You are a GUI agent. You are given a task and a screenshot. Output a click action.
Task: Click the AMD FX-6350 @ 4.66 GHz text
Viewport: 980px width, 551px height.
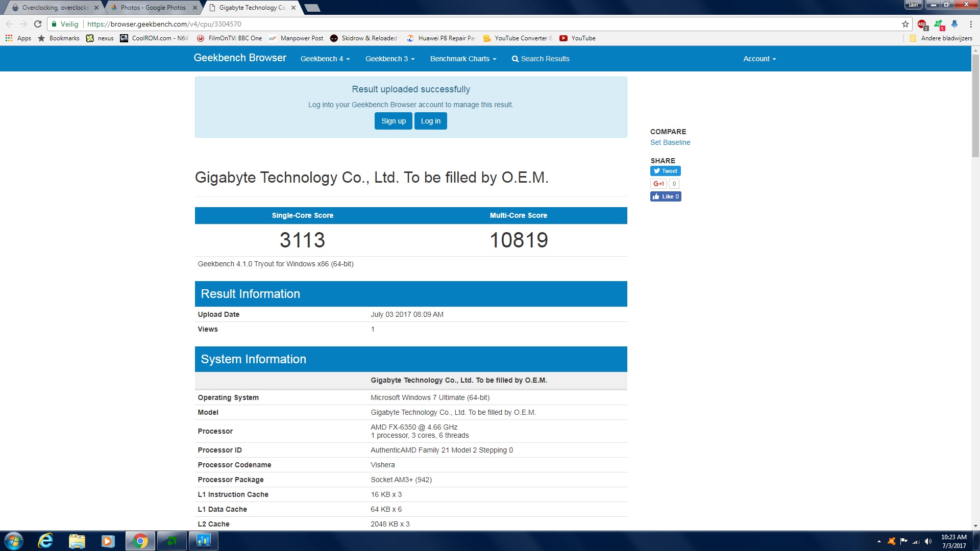tap(414, 427)
